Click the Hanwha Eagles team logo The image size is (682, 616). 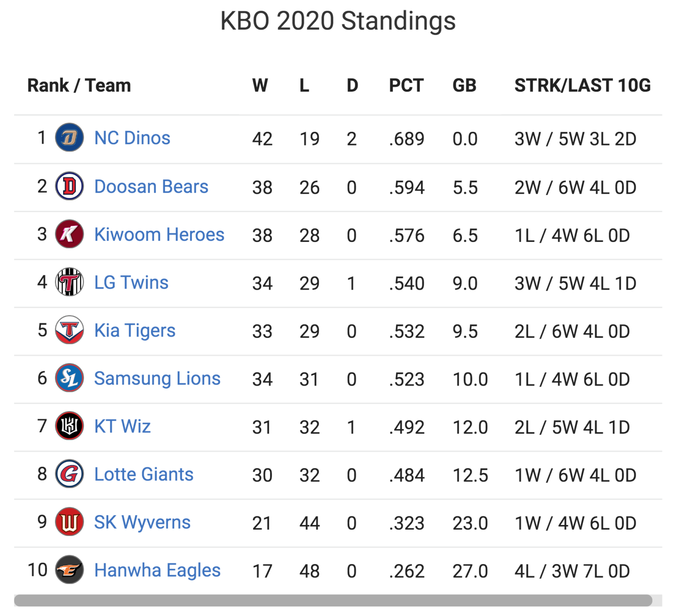(70, 570)
